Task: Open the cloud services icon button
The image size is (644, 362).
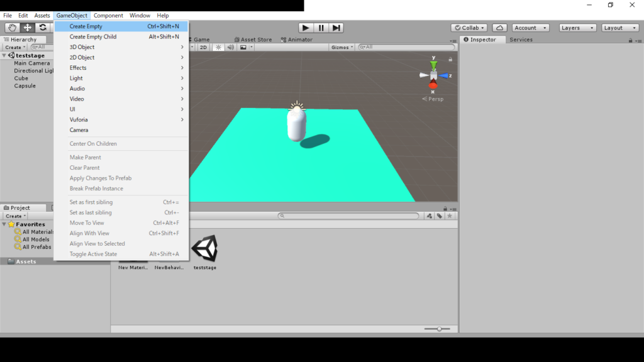Action: click(x=499, y=28)
